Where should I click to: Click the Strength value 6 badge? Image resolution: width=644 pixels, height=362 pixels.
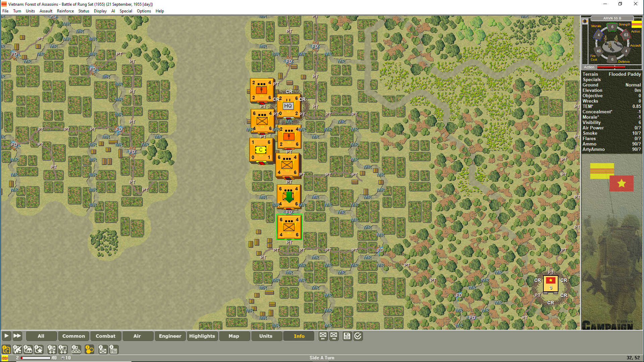tap(612, 27)
